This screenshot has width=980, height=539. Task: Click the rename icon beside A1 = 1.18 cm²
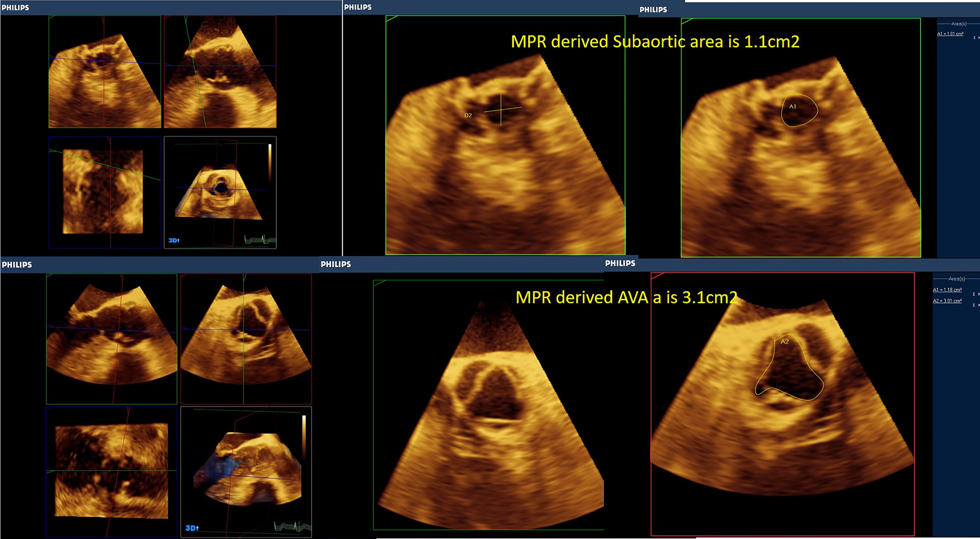point(974,294)
